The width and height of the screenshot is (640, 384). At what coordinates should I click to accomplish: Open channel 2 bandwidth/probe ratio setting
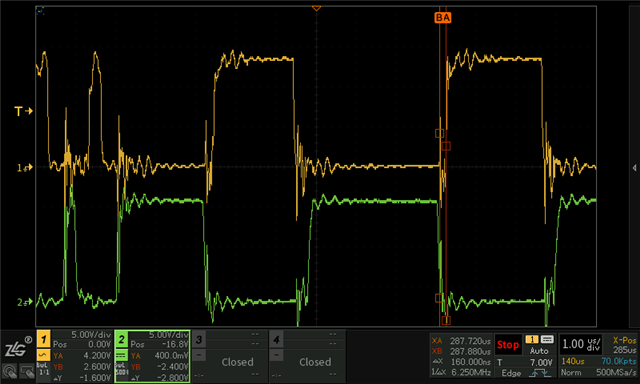(121, 370)
